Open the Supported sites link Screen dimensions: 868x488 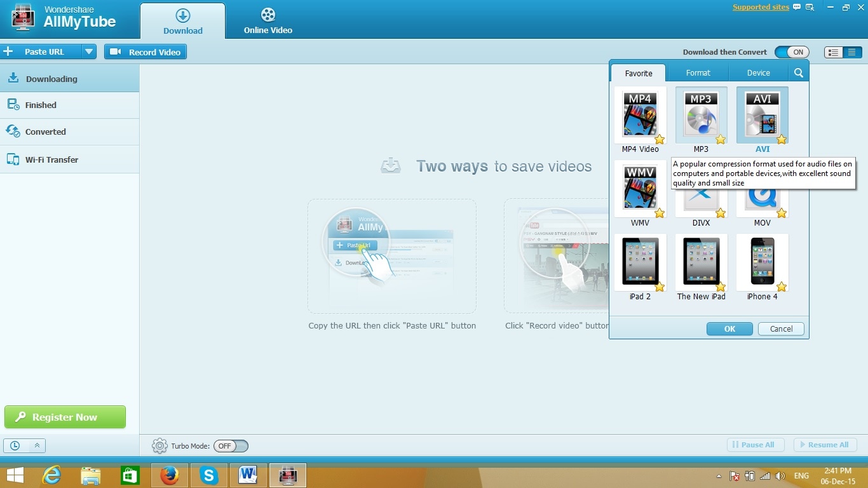[761, 7]
